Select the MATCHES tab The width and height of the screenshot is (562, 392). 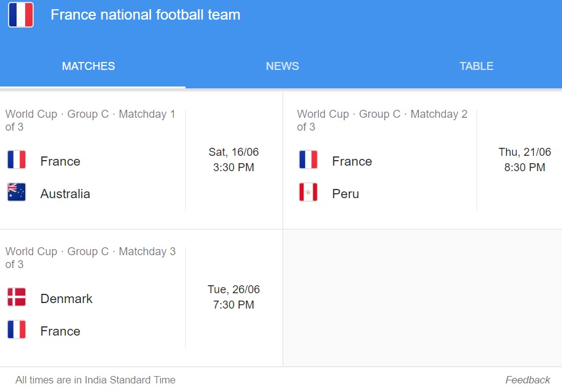(x=88, y=66)
